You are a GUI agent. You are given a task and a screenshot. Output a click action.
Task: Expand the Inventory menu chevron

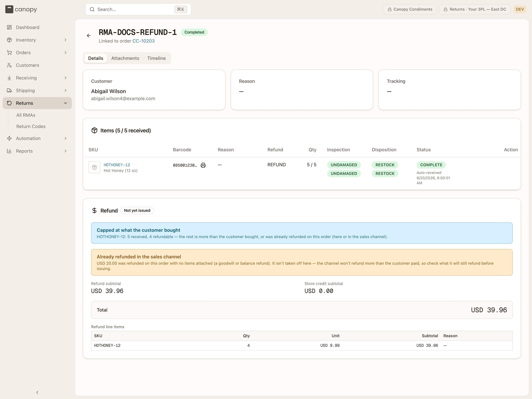coord(65,40)
